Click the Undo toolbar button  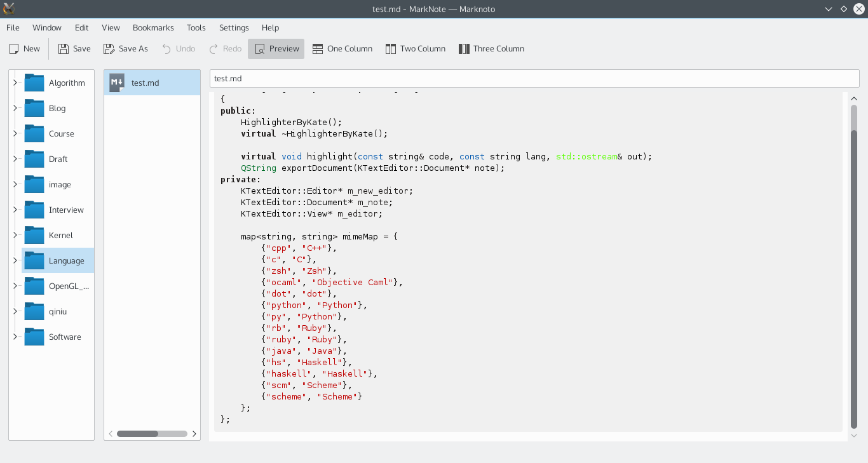[179, 49]
